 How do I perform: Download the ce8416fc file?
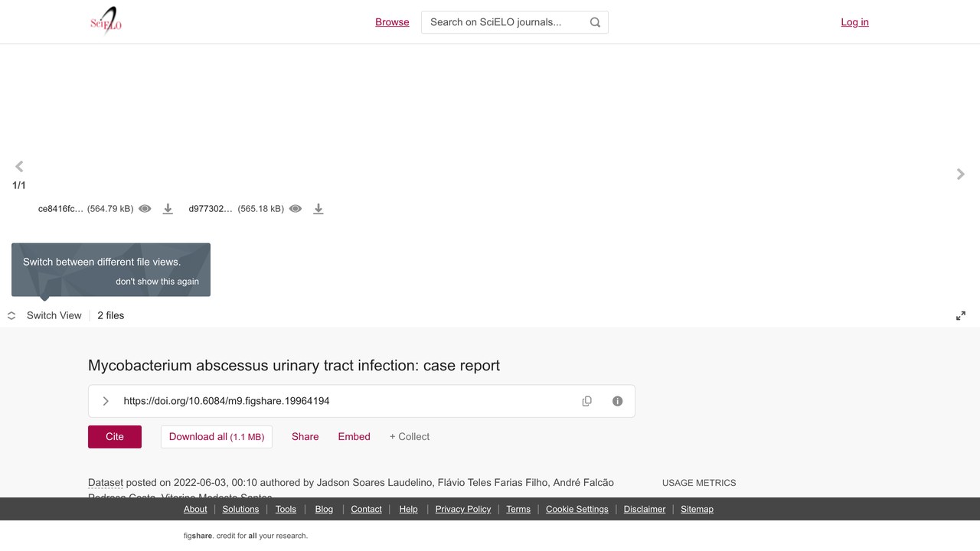pos(168,209)
